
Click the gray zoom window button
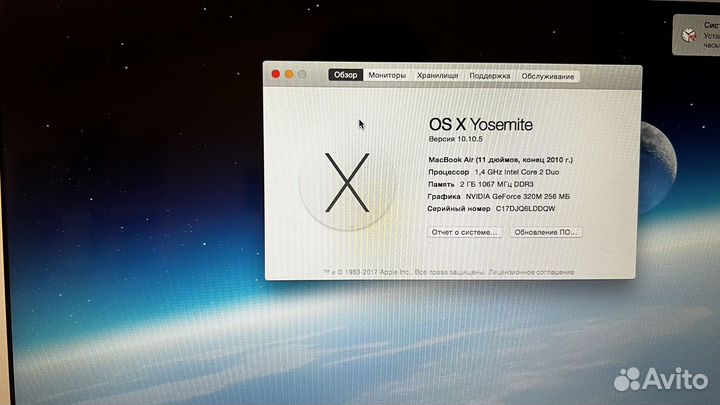[302, 74]
